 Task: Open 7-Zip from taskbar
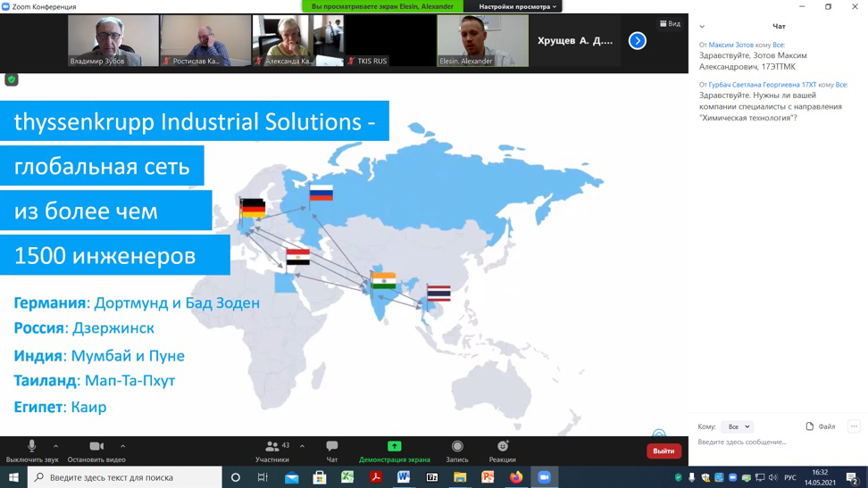coord(432,477)
